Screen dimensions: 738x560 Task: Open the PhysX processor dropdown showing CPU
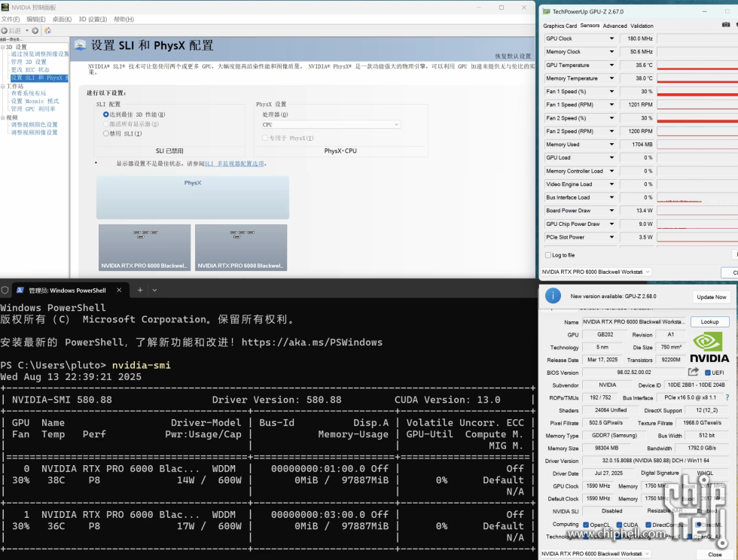coord(331,125)
